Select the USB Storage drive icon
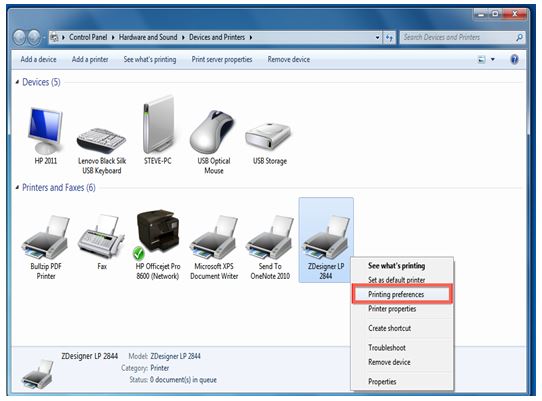Image resolution: width=542 pixels, height=401 pixels. 268,136
